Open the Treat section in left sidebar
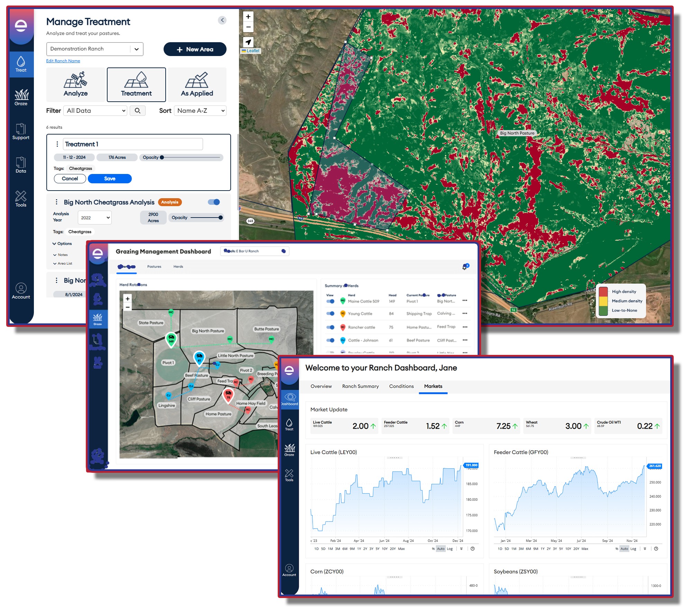This screenshot has height=616, width=691. point(21,64)
